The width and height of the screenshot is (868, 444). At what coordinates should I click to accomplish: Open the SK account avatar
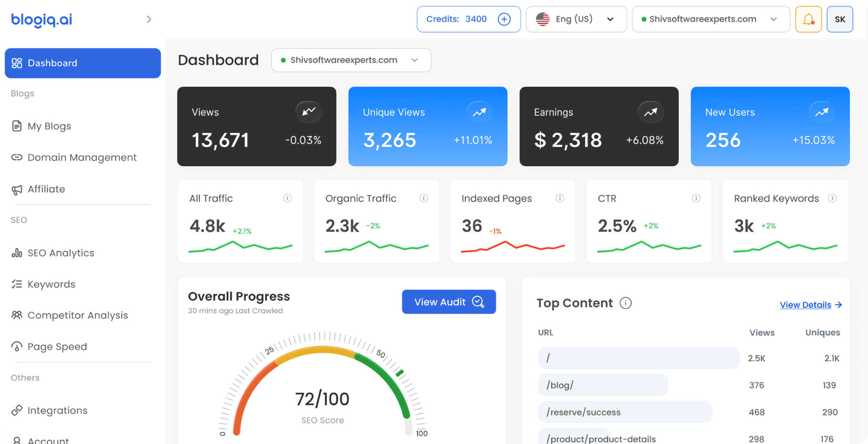point(840,19)
